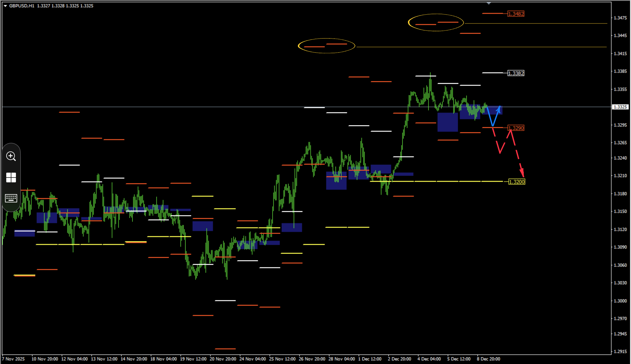
Task: Click the chart shift triangle marker at top
Action: click(x=489, y=3)
